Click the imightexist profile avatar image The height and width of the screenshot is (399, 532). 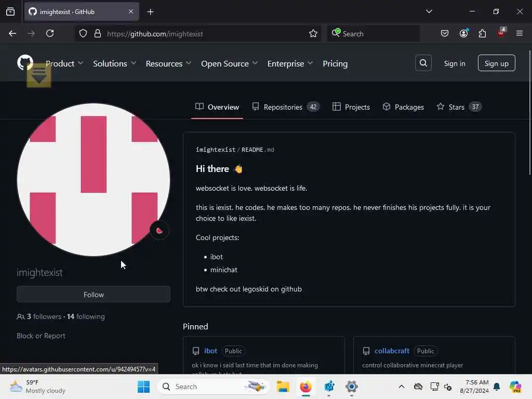click(94, 180)
